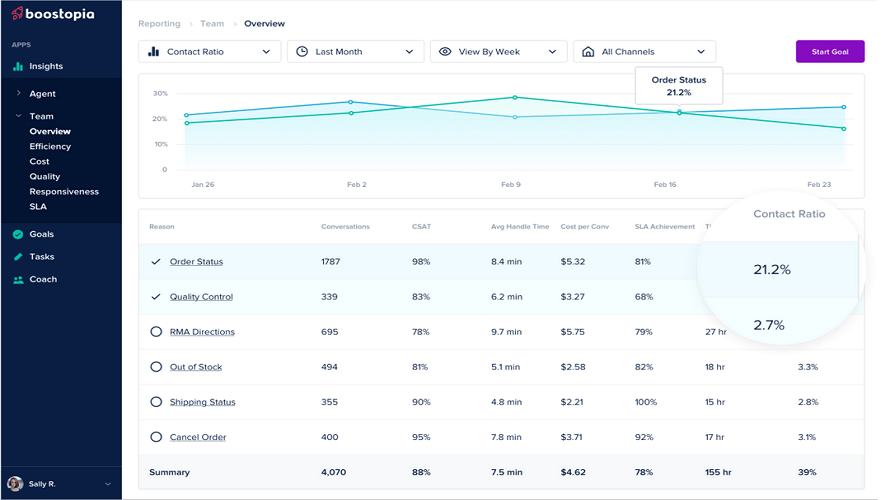This screenshot has height=500, width=890.
Task: Click the Tasks pencil icon
Action: click(18, 257)
